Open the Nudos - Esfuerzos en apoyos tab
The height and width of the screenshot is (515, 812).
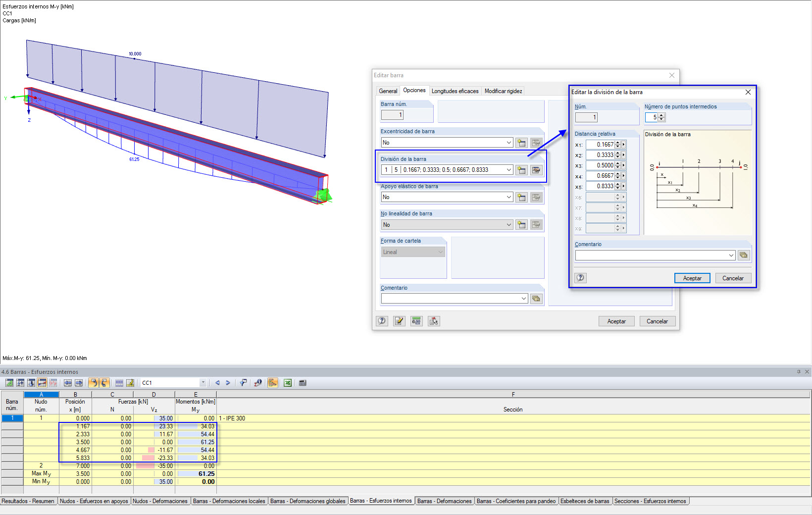[94, 501]
